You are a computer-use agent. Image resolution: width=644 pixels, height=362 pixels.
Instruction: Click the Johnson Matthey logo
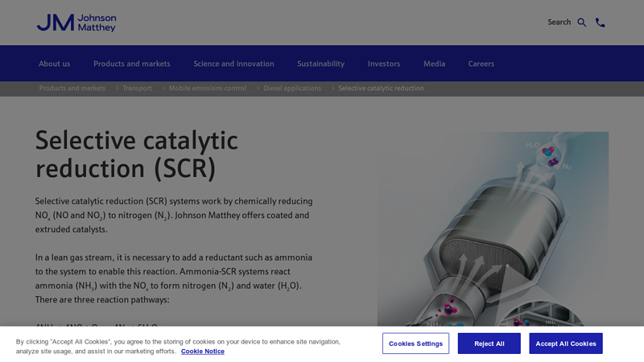tap(76, 23)
